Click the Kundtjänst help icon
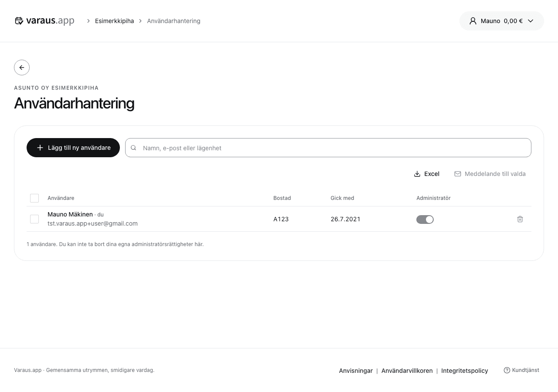Screen dimensions: 558x392 pyautogui.click(x=507, y=370)
